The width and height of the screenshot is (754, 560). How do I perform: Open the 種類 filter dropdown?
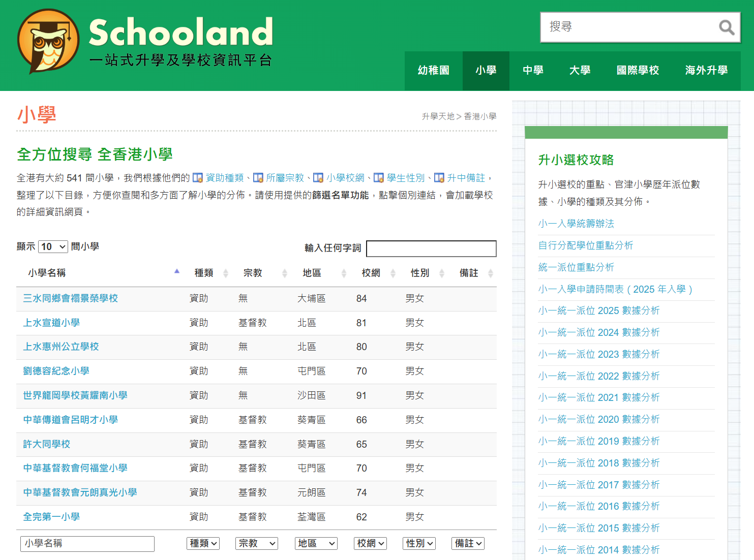pos(203,543)
